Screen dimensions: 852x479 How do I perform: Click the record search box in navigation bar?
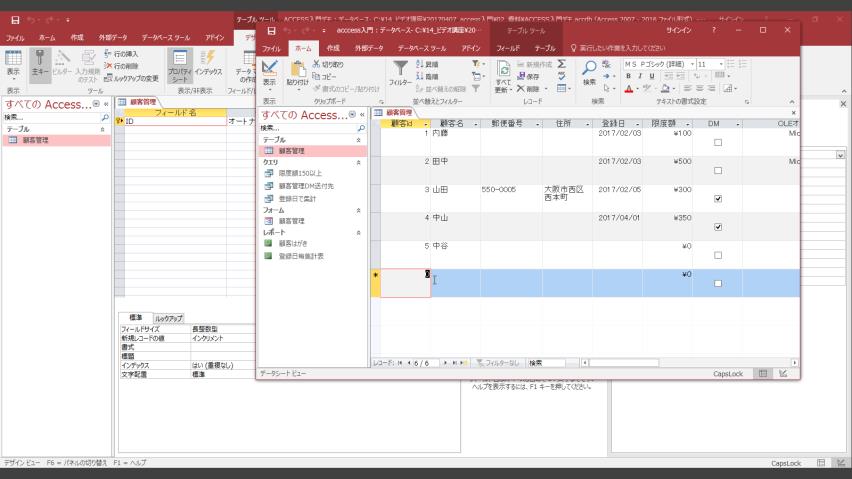point(546,362)
